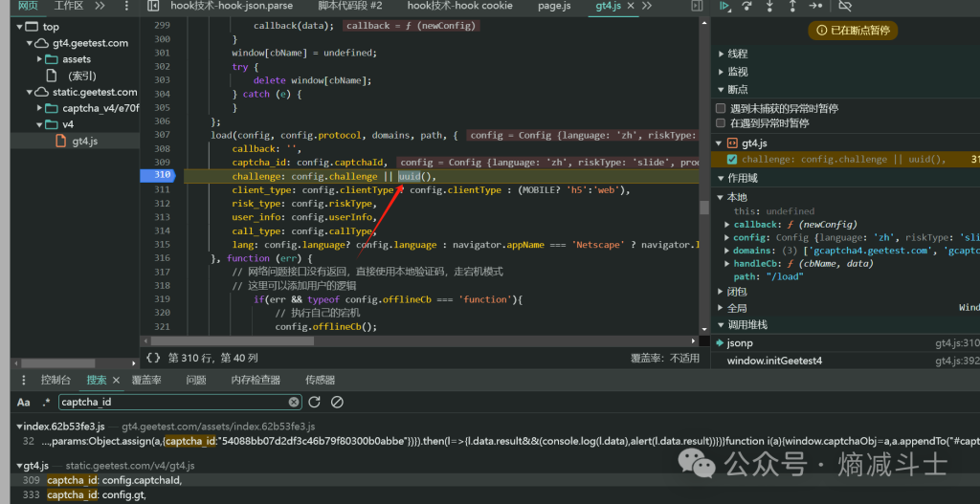Image resolution: width=980 pixels, height=504 pixels.
Task: Enable pause on caught exceptions checkbox
Action: [x=722, y=123]
